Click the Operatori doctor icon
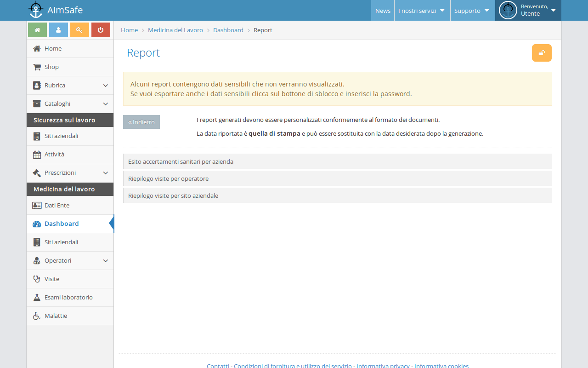 pyautogui.click(x=37, y=260)
